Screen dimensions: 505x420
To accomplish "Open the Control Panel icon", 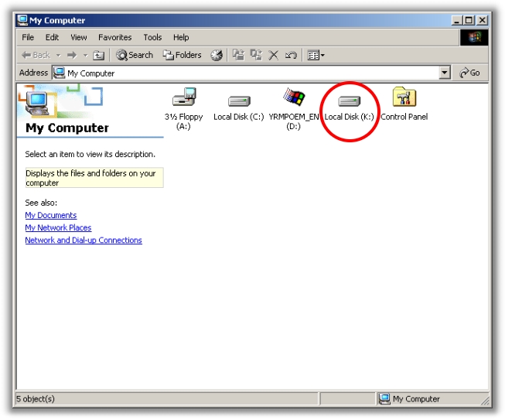I will pos(404,97).
